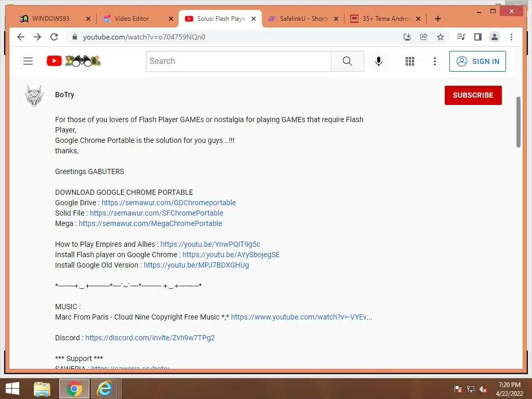Open Install Flash player video link

click(x=231, y=255)
